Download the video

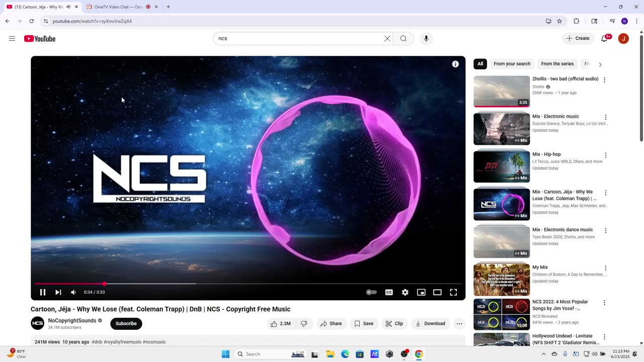coord(430,324)
